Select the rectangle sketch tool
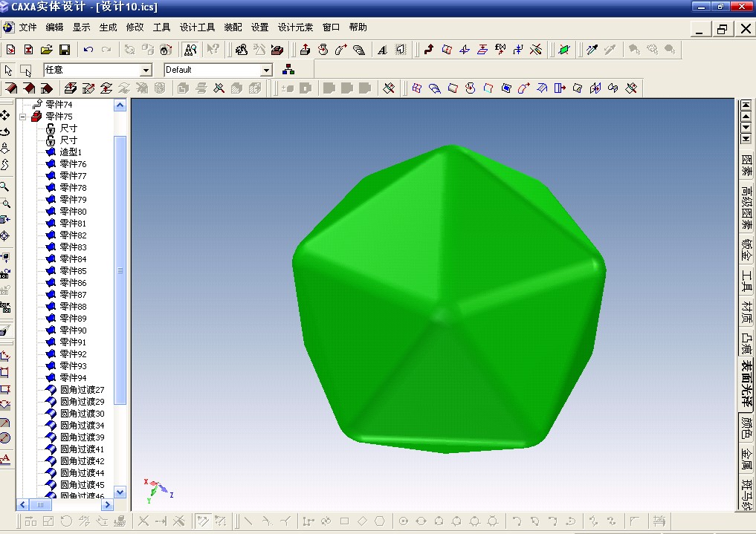Screen dimensions: 756x534 344,521
